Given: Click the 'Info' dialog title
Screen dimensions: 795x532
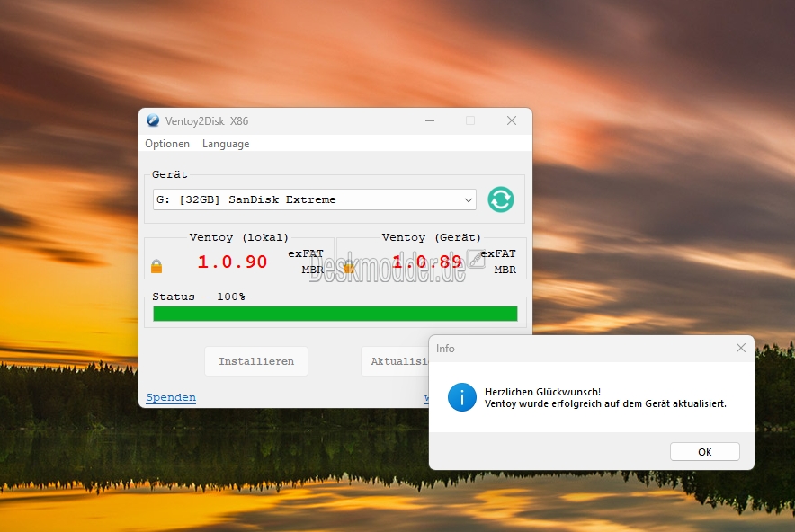Looking at the screenshot, I should tap(445, 349).
